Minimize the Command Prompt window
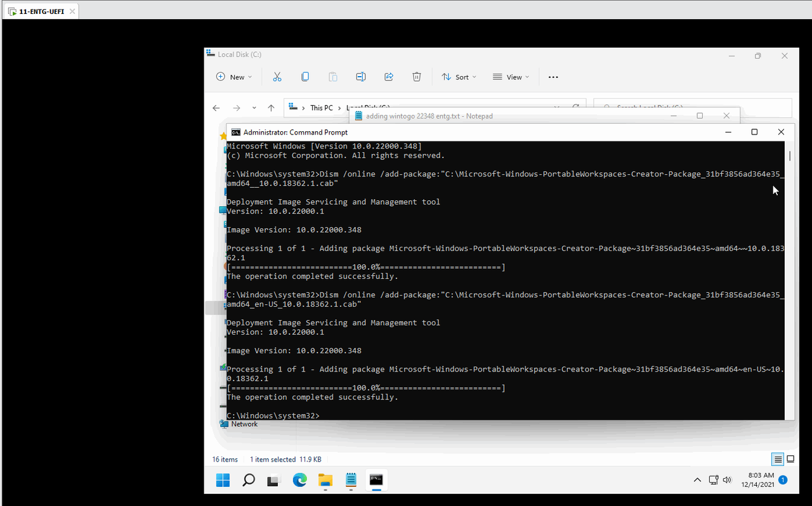This screenshot has width=812, height=506. 728,132
